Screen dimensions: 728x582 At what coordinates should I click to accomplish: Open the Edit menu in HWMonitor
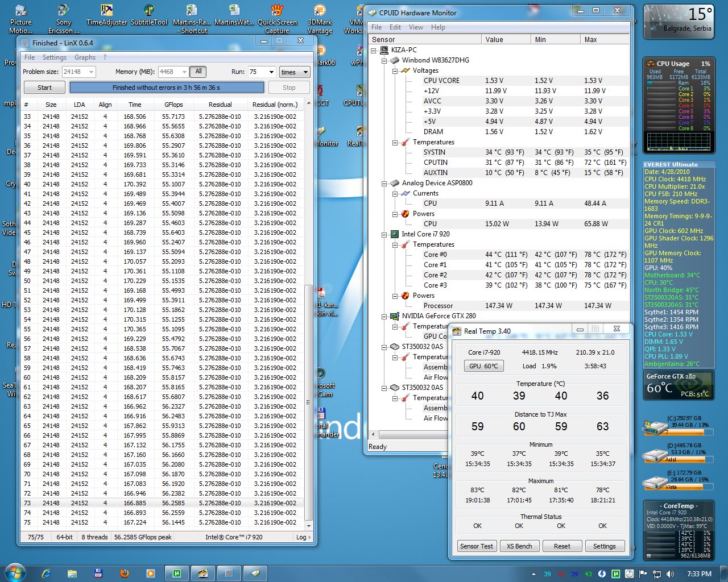[395, 27]
